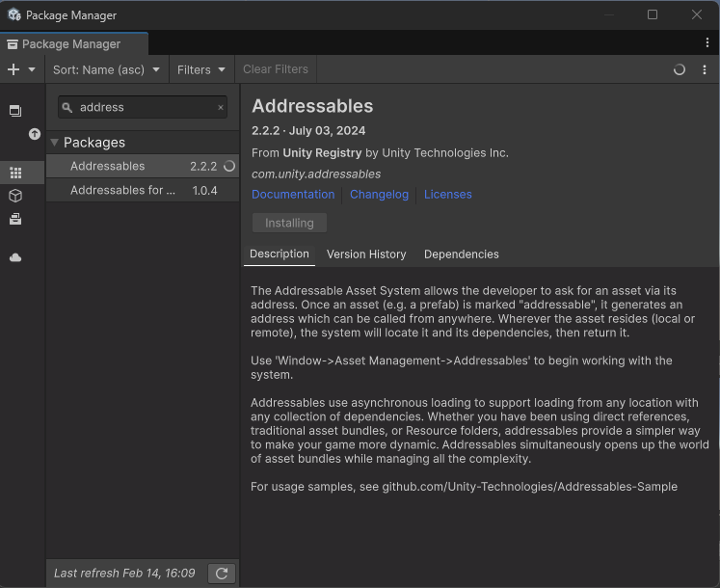Close the Package Manager window

pyautogui.click(x=697, y=14)
